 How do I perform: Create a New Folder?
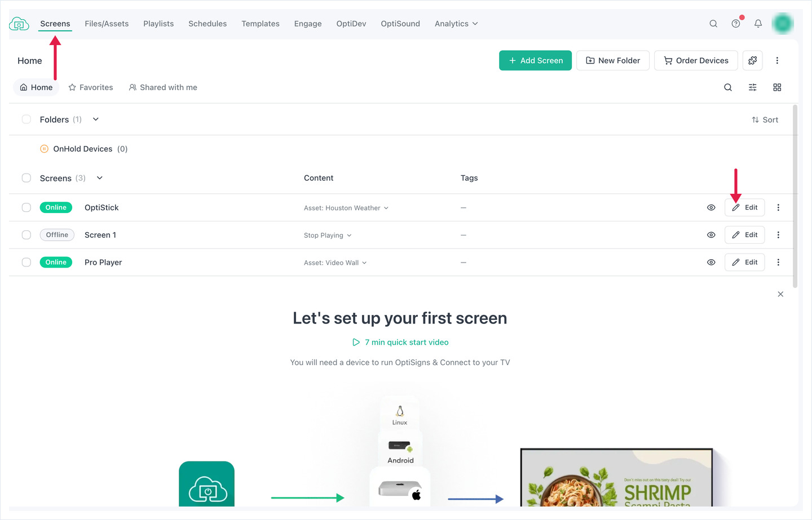pyautogui.click(x=613, y=60)
